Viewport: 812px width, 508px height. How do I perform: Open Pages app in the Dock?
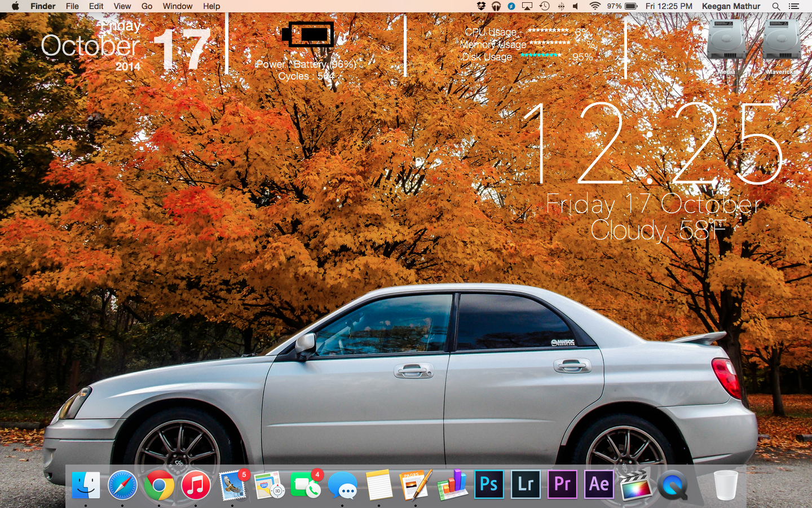point(416,485)
